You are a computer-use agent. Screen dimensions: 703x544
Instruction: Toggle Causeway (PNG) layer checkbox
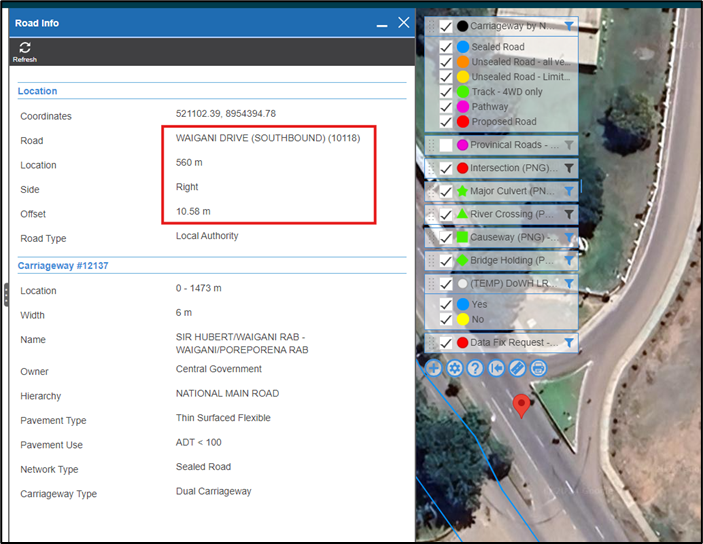[x=446, y=238]
